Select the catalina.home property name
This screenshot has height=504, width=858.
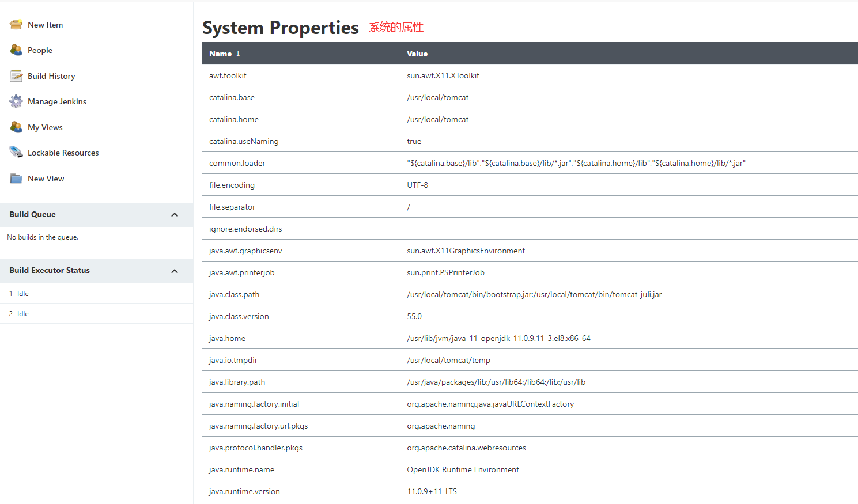[234, 119]
